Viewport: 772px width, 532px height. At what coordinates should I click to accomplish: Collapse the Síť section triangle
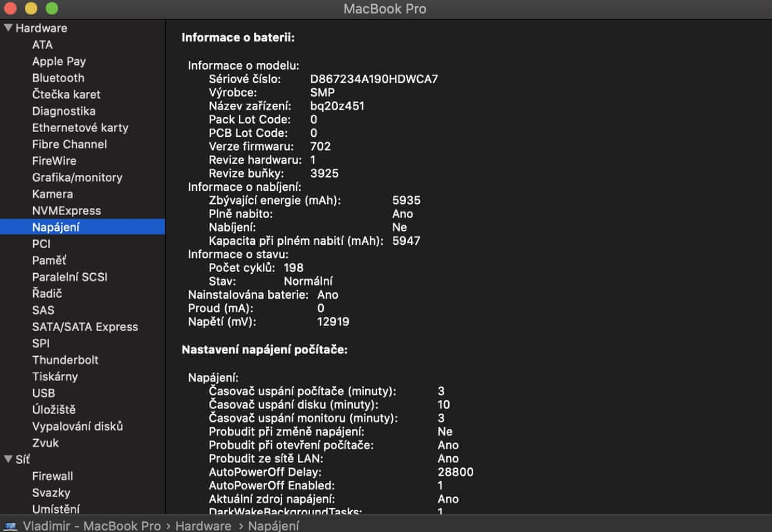pyautogui.click(x=8, y=459)
